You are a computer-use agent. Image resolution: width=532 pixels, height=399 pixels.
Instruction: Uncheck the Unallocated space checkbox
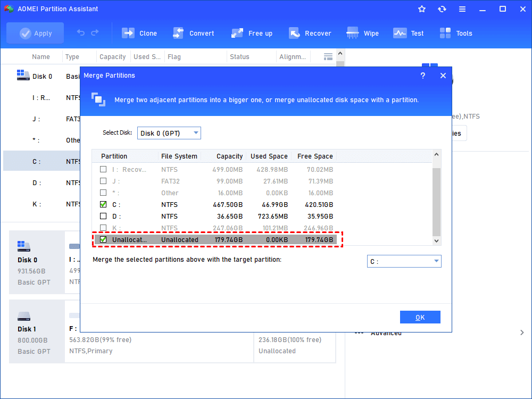tap(103, 239)
